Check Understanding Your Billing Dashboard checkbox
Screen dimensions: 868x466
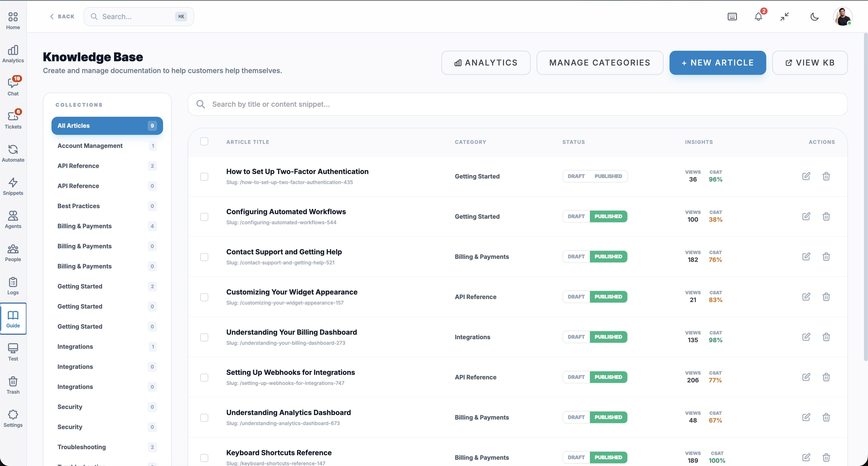204,337
